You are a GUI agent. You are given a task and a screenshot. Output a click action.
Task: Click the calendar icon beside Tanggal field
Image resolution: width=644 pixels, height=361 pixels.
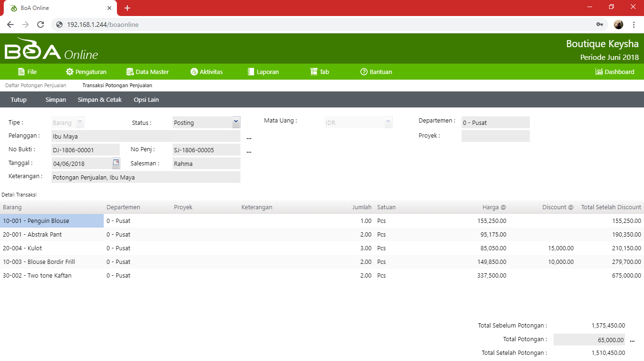[x=116, y=163]
